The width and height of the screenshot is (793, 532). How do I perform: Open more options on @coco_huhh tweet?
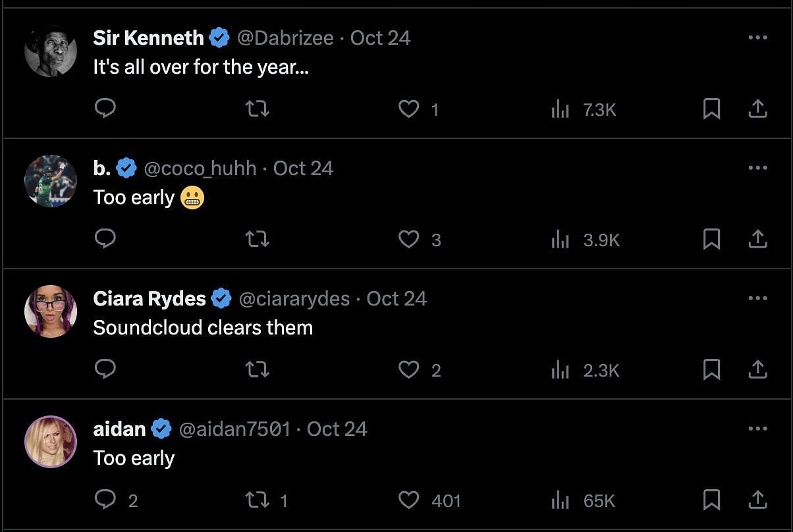[757, 168]
